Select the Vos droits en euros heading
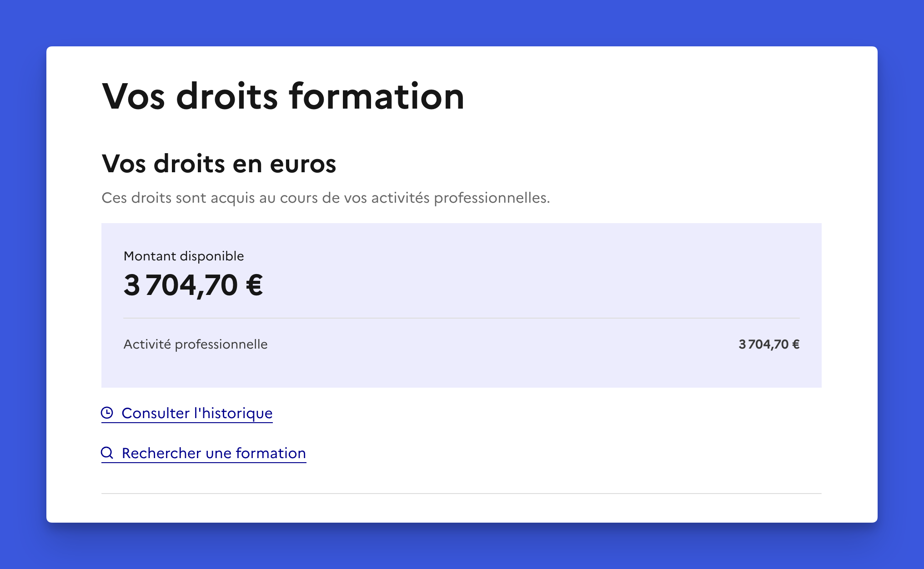The image size is (924, 569). pyautogui.click(x=219, y=164)
